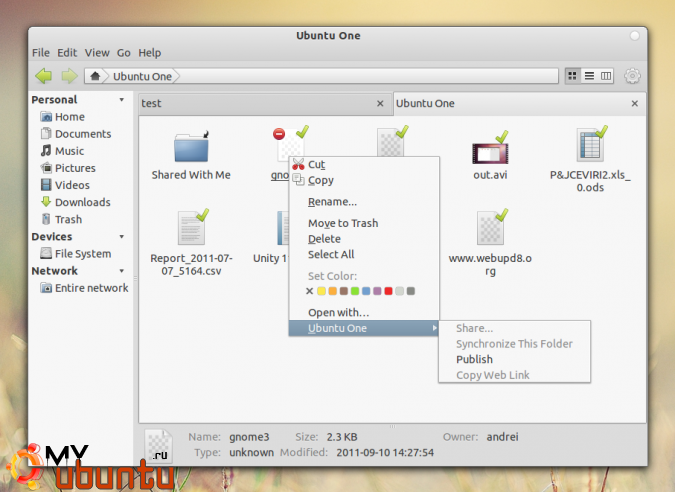Click Publish in the Ubuntu One submenu
The width and height of the screenshot is (675, 492).
[514, 359]
